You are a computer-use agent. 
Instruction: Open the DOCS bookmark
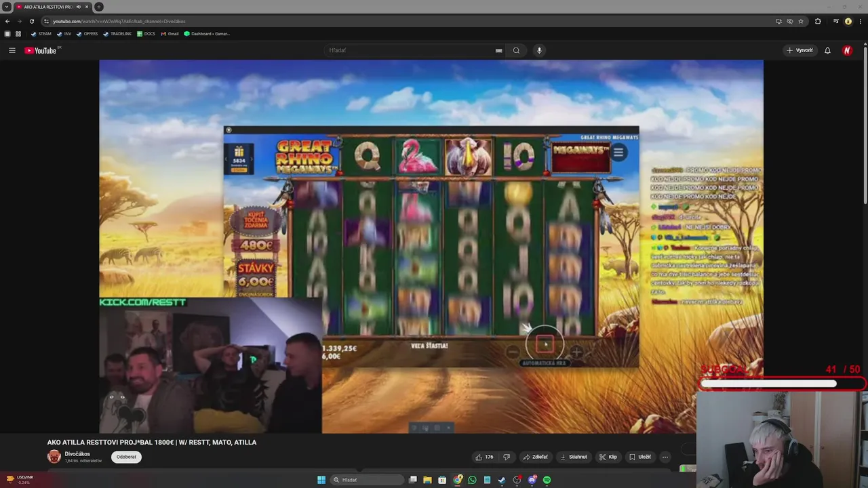(146, 33)
